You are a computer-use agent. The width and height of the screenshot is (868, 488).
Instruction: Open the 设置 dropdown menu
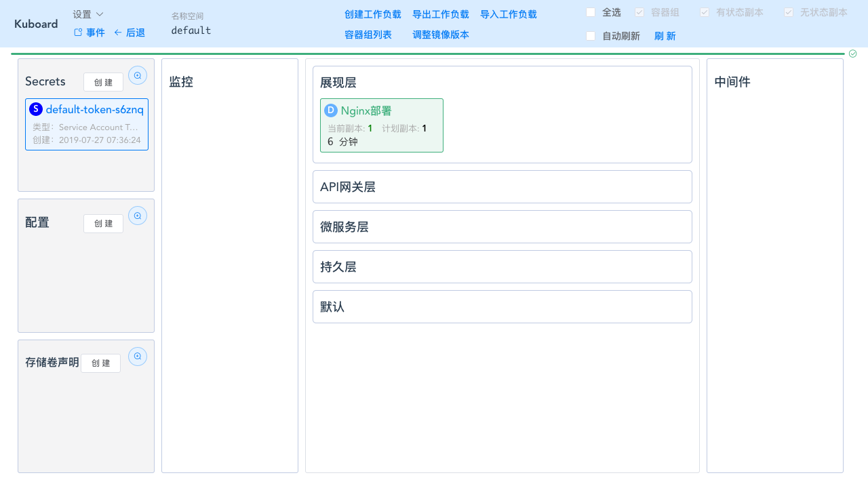[x=87, y=13]
